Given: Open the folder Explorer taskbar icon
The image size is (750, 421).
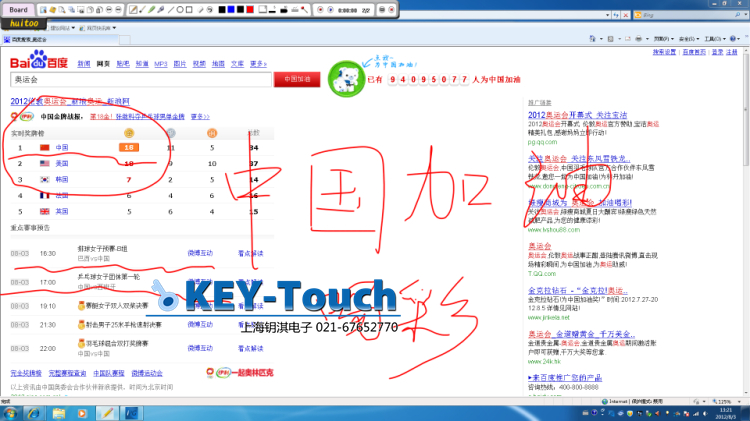Looking at the screenshot, I should 58,413.
